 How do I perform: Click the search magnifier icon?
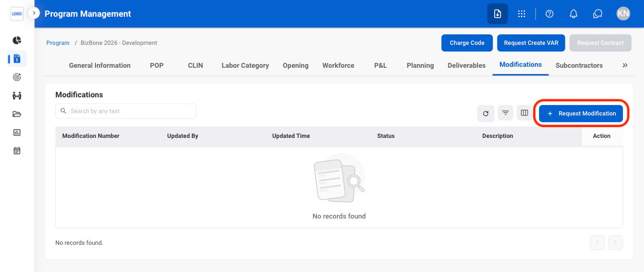coord(64,111)
